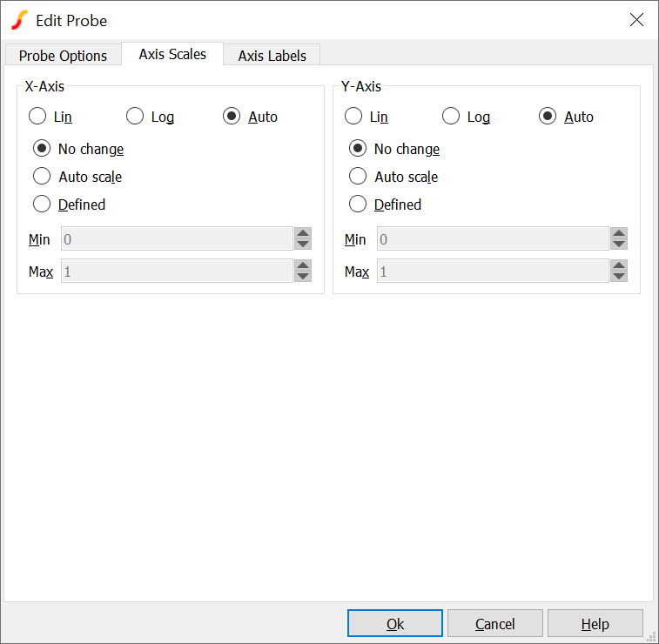Switch to the Probe Options tab
Screen dimensions: 659x644
(63, 56)
